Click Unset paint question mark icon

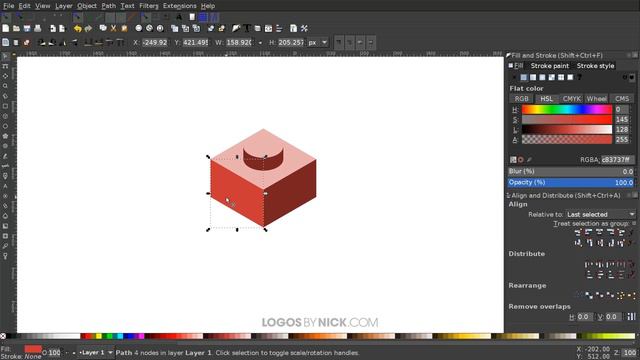[x=579, y=77]
